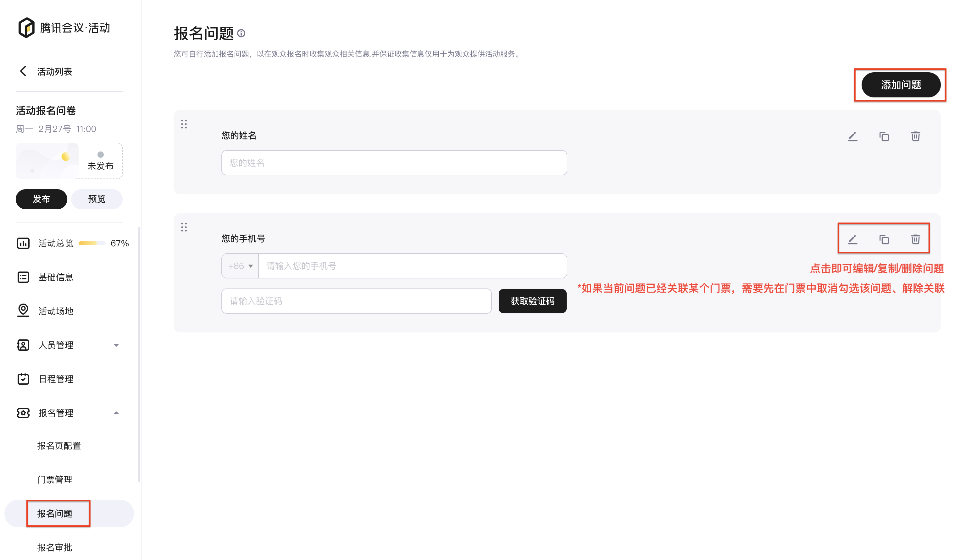This screenshot has width=966, height=560.
Task: Click the drag handle of 您的手机号 question
Action: [184, 227]
